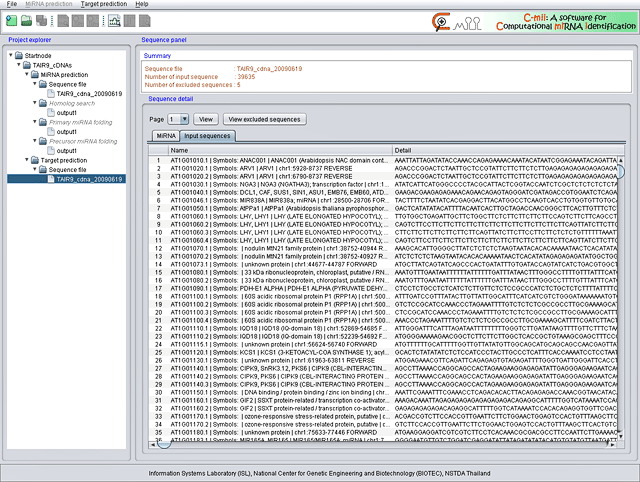Image resolution: width=640 pixels, height=482 pixels.
Task: Click the C-mii magnifier logo icon
Action: coord(441,22)
